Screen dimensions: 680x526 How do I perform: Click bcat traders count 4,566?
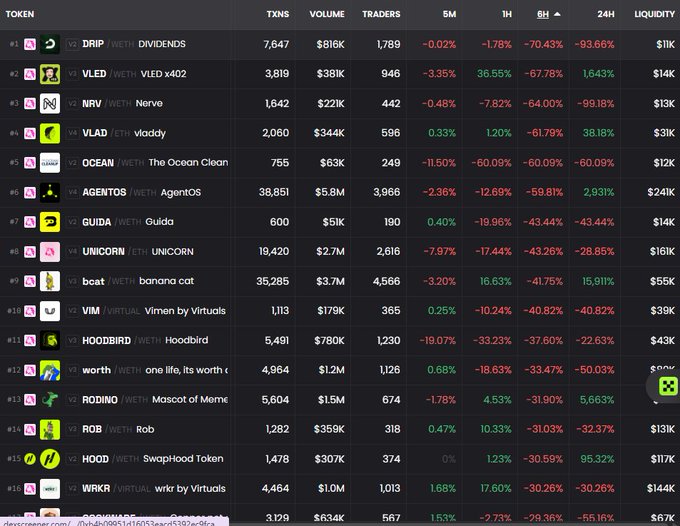386,281
